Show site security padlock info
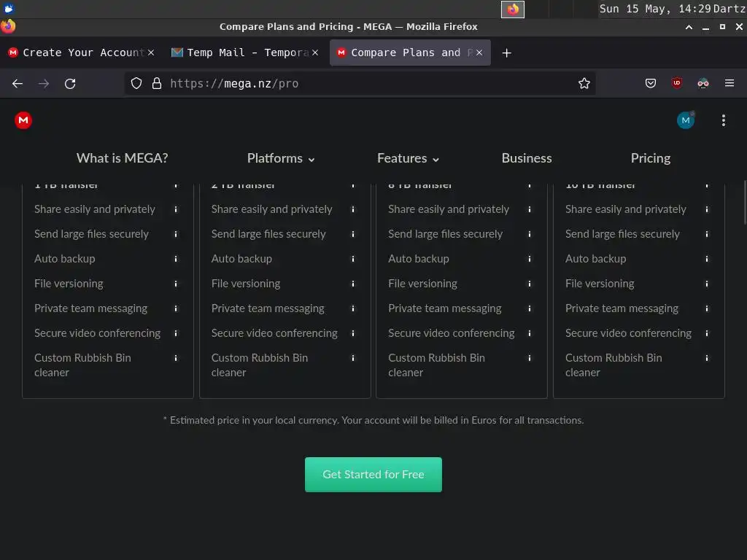The image size is (747, 560). point(157,83)
